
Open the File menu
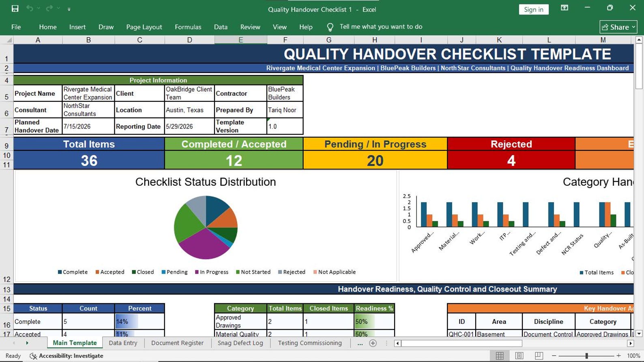pos(16,27)
